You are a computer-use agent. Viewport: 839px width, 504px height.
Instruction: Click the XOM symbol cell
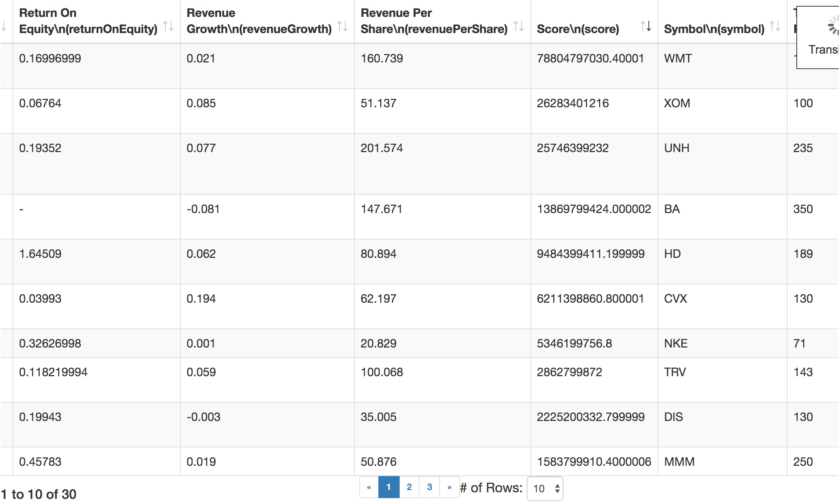point(677,103)
